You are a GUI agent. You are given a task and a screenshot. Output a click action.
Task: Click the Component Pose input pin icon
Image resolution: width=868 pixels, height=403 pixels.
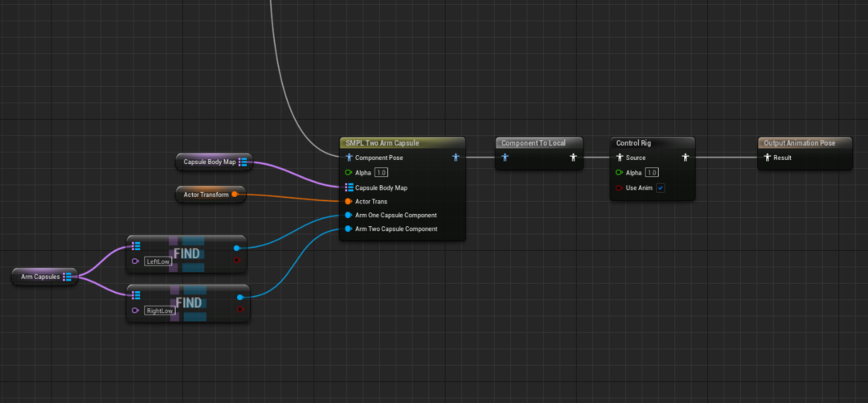tap(349, 158)
